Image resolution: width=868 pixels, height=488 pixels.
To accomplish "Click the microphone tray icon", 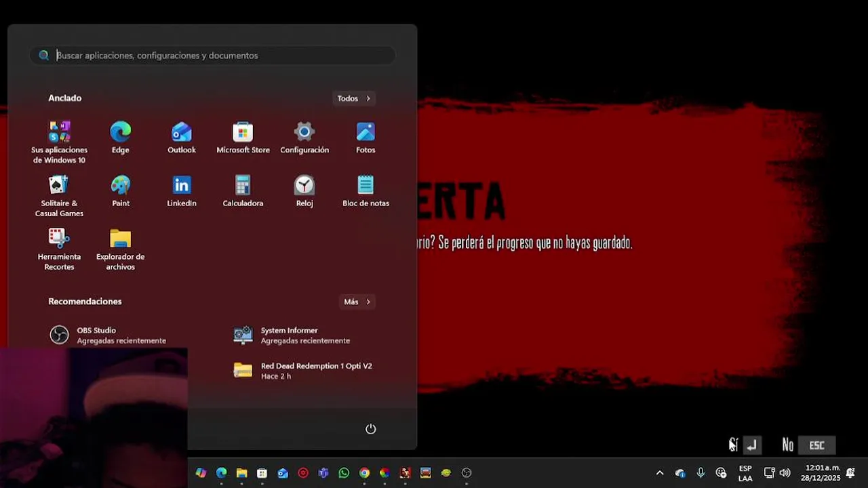I will tap(701, 473).
